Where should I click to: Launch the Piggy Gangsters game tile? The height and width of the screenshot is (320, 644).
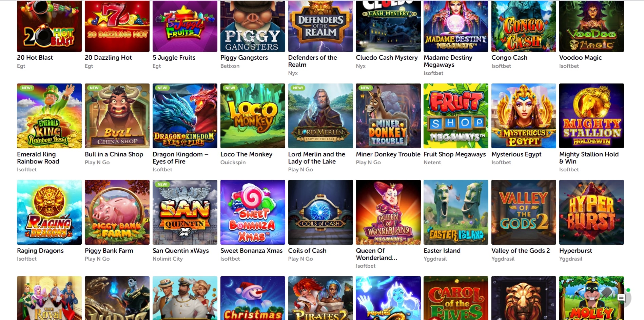coord(253,26)
